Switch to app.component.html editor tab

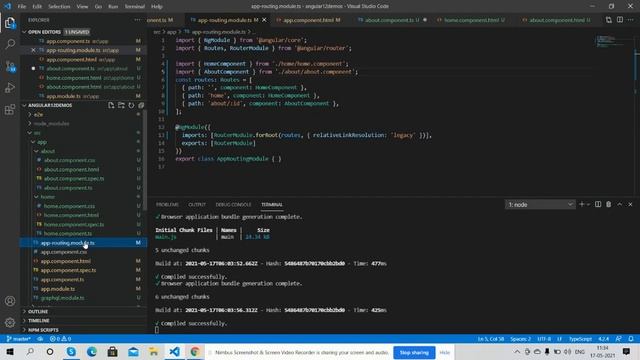(309, 20)
